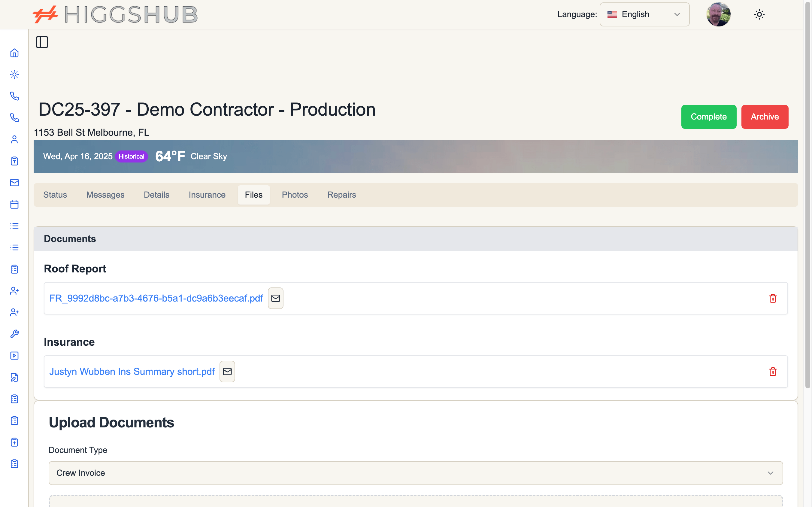Open the contacts person icon in sidebar

[x=14, y=139]
